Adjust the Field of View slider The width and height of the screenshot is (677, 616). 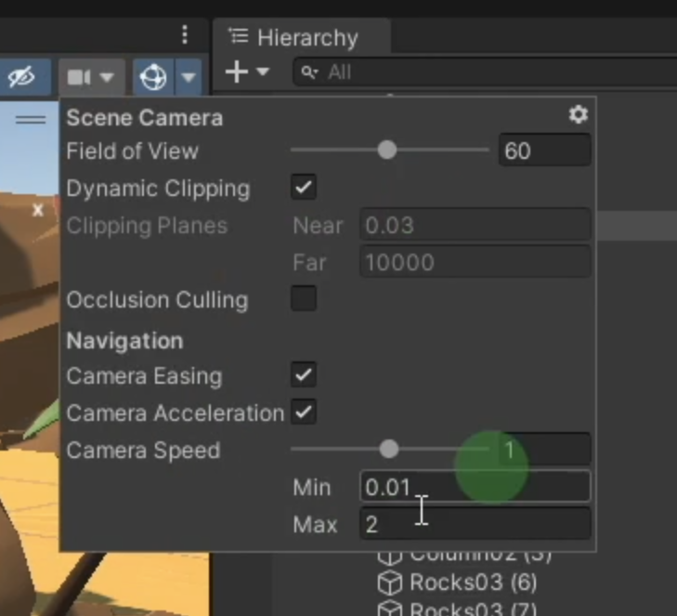pos(387,150)
